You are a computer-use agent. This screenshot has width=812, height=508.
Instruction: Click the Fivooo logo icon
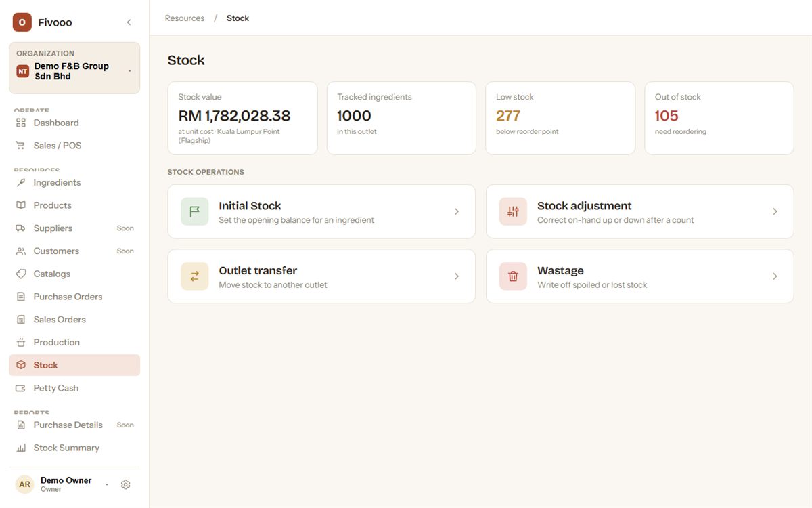22,22
